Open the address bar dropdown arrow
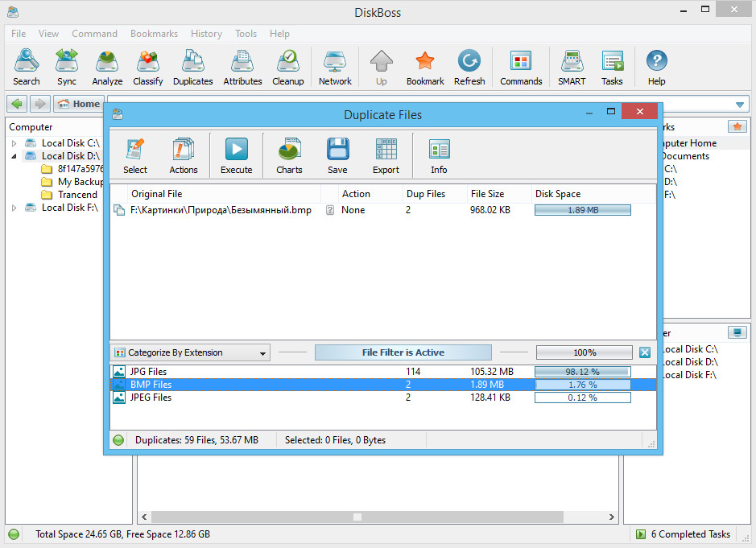This screenshot has width=756, height=548. pos(740,105)
